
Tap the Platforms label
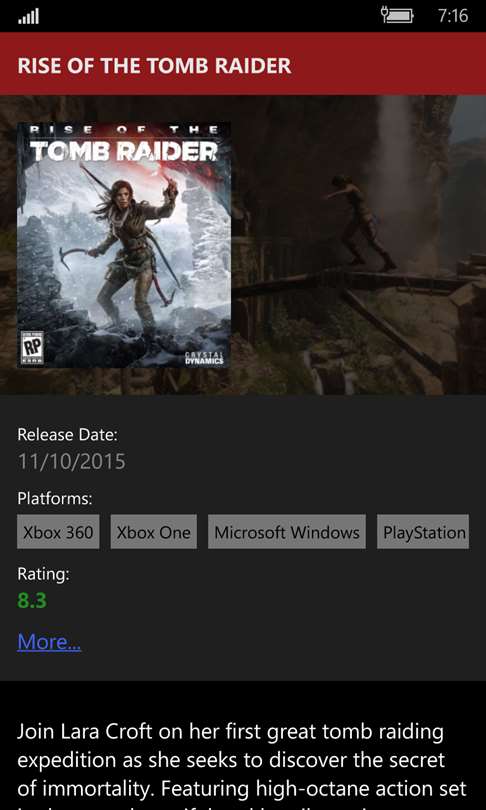pyautogui.click(x=55, y=499)
